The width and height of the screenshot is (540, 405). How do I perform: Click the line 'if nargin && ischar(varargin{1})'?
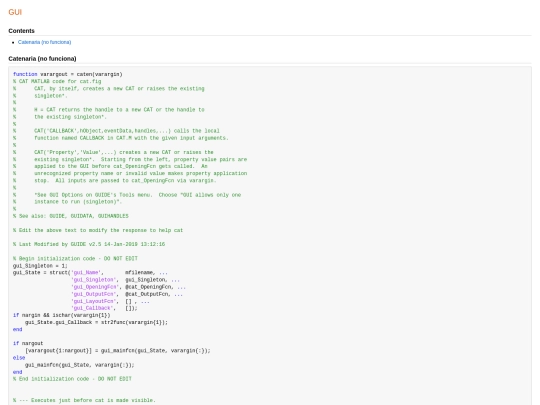point(62,315)
